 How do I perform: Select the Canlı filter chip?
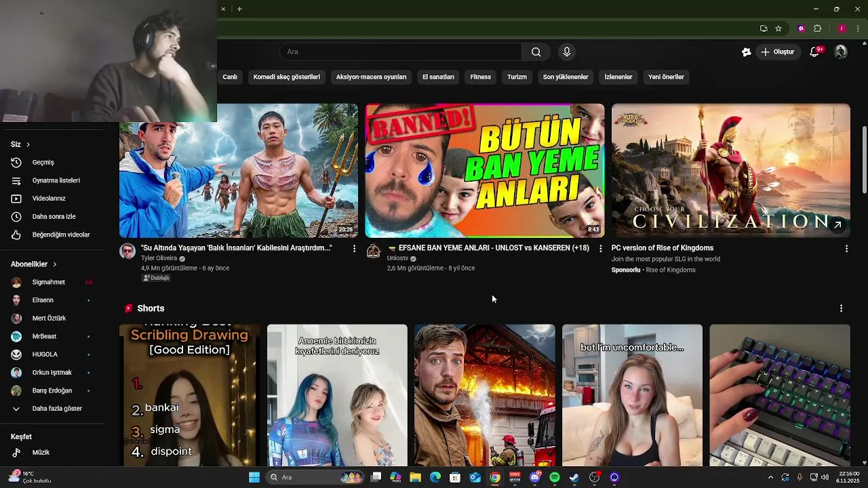[x=230, y=77]
